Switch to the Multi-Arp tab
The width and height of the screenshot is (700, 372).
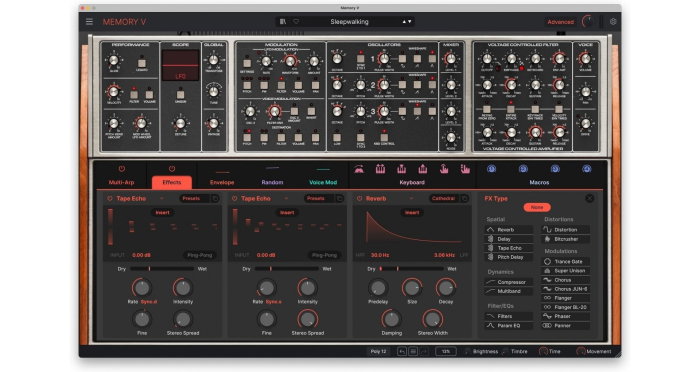click(121, 182)
